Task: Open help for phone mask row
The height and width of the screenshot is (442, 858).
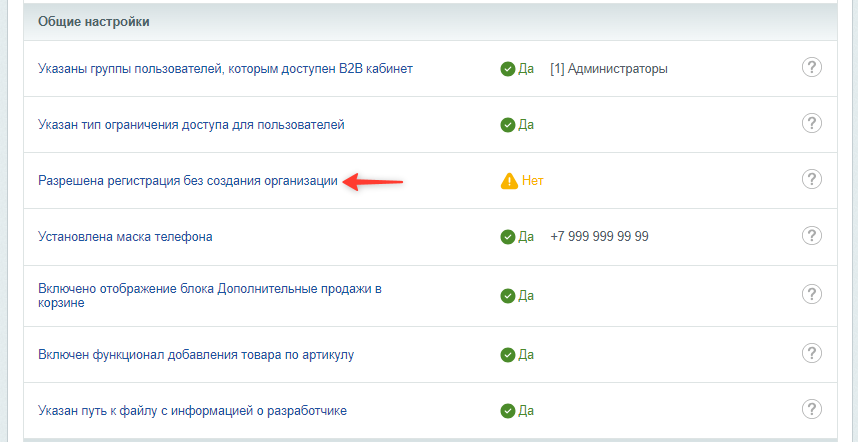Action: pyautogui.click(x=812, y=236)
